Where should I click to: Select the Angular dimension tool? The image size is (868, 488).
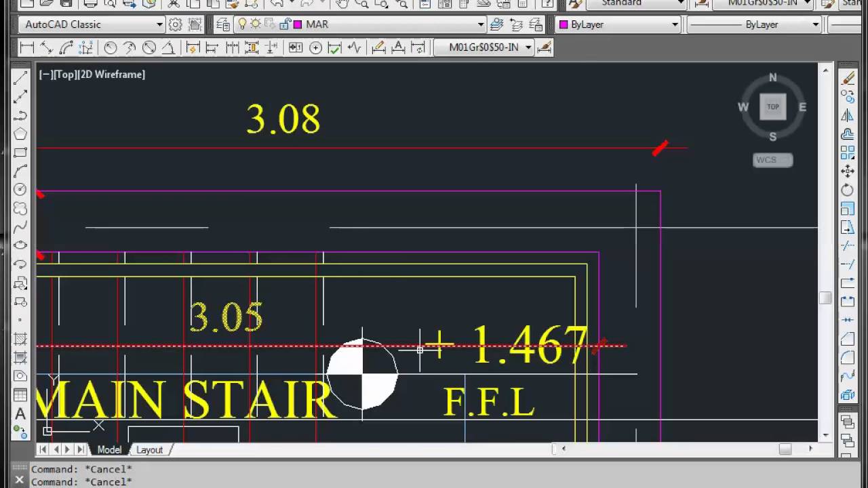(168, 47)
